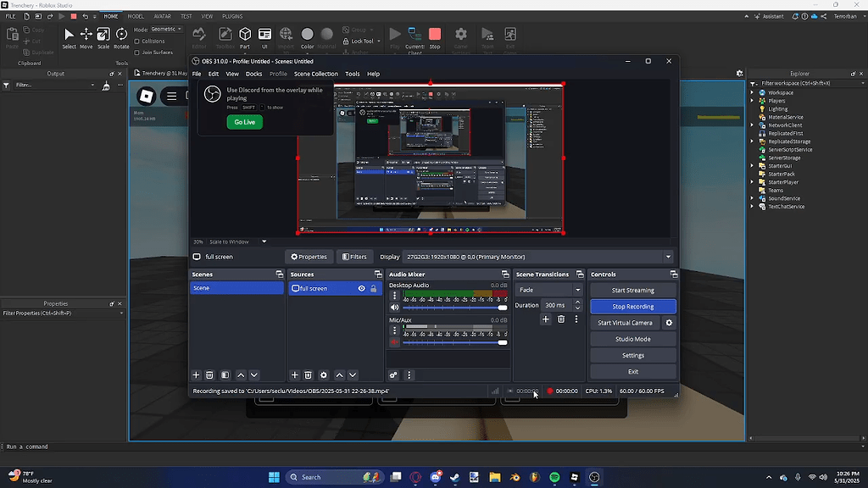Viewport: 868px width, 488px height.
Task: Add a new source in Sources dock
Action: (294, 375)
